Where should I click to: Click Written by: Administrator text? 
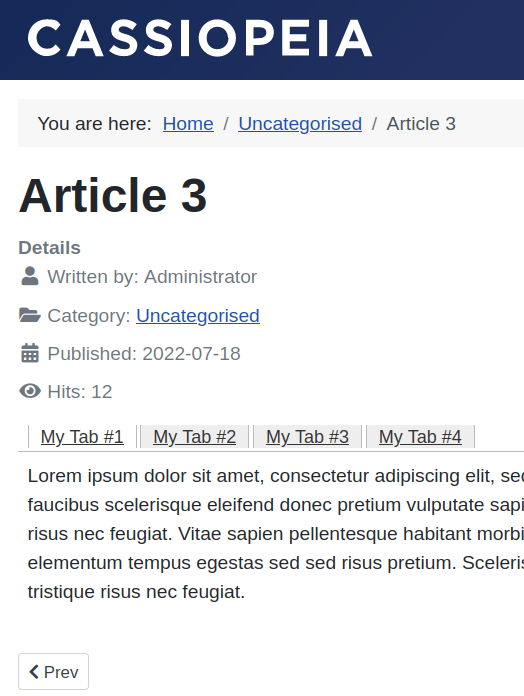[152, 277]
